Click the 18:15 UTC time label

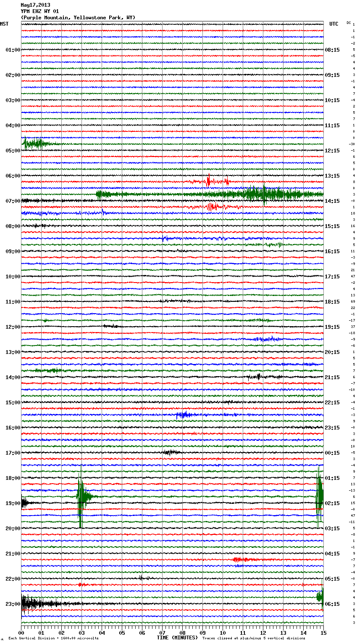coord(332,302)
